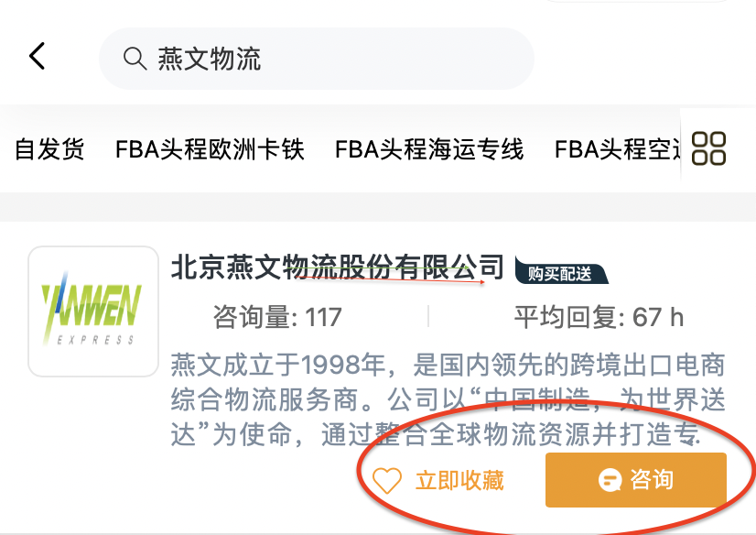The width and height of the screenshot is (756, 535).
Task: Tap the chat bubble consult icon
Action: click(610, 480)
